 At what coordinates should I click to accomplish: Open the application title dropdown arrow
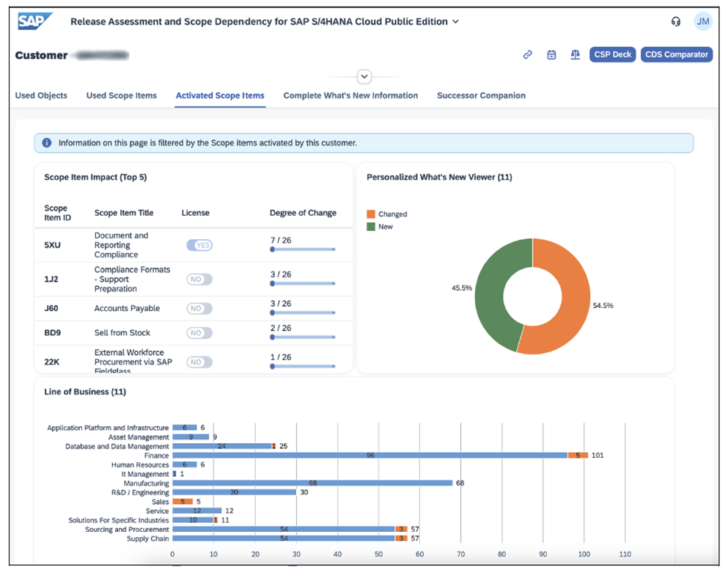(x=455, y=21)
